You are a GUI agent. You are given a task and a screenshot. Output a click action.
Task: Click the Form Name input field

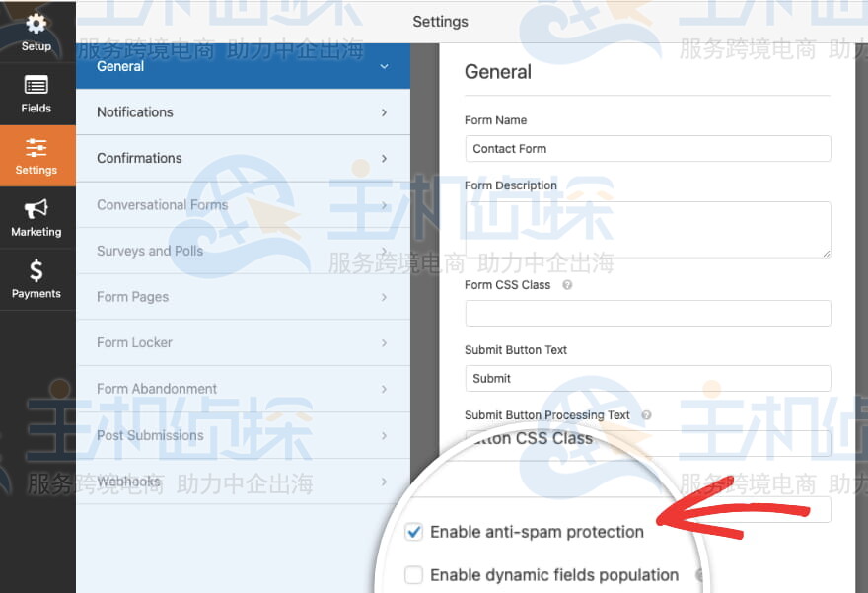(x=648, y=149)
